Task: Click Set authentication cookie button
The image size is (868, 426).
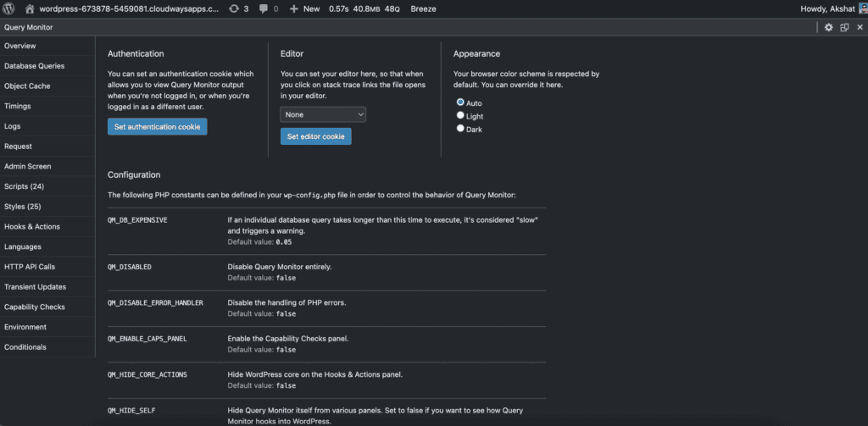Action: [157, 127]
